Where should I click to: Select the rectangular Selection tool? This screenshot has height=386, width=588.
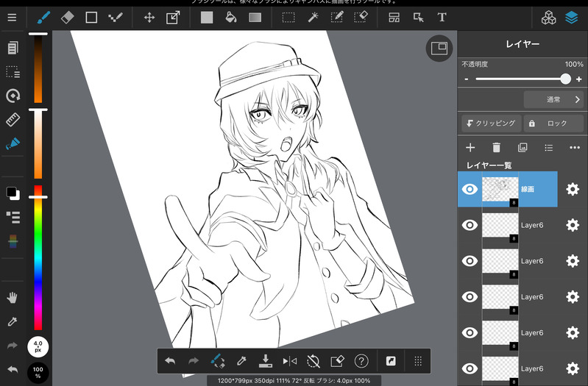point(288,17)
